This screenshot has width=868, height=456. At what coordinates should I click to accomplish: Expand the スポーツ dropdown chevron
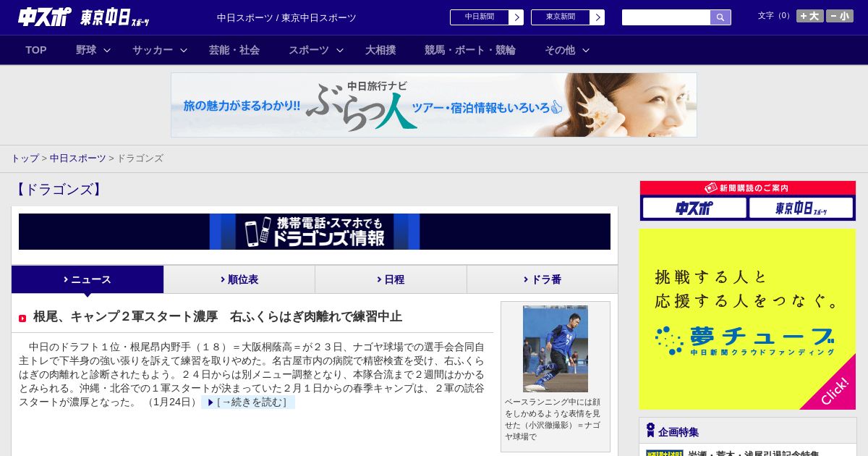340,50
